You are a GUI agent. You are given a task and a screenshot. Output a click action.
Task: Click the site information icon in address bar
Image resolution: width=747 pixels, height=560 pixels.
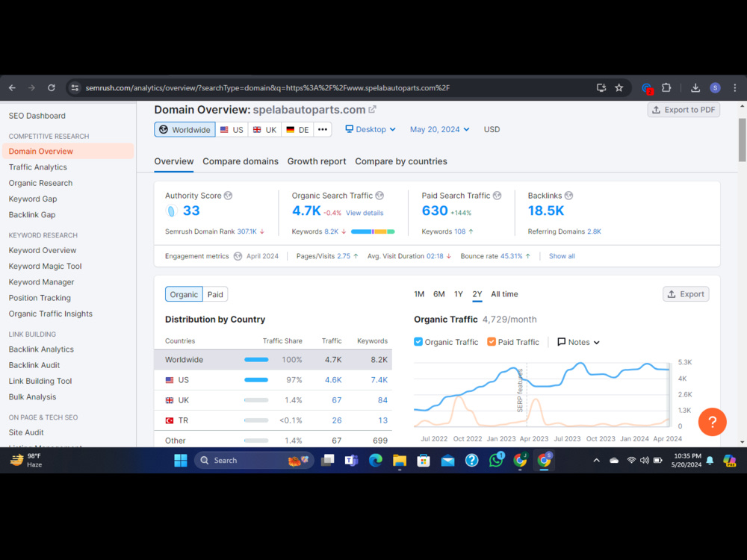[x=75, y=87]
